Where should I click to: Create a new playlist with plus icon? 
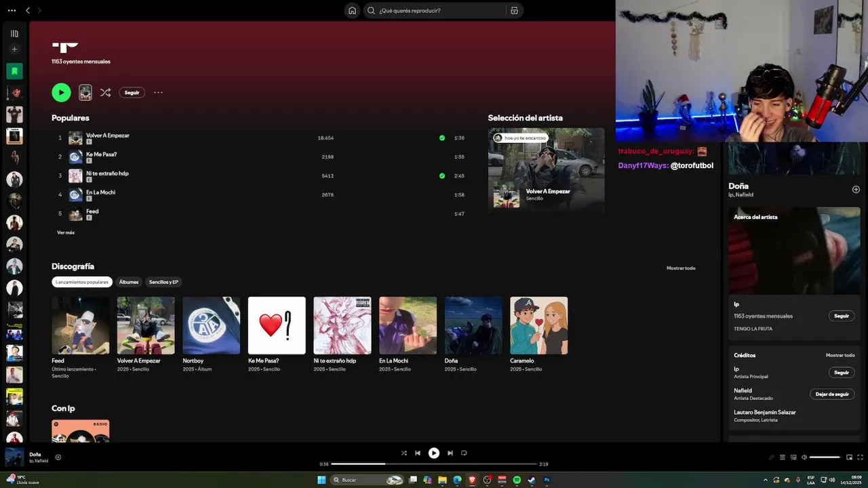pyautogui.click(x=14, y=49)
